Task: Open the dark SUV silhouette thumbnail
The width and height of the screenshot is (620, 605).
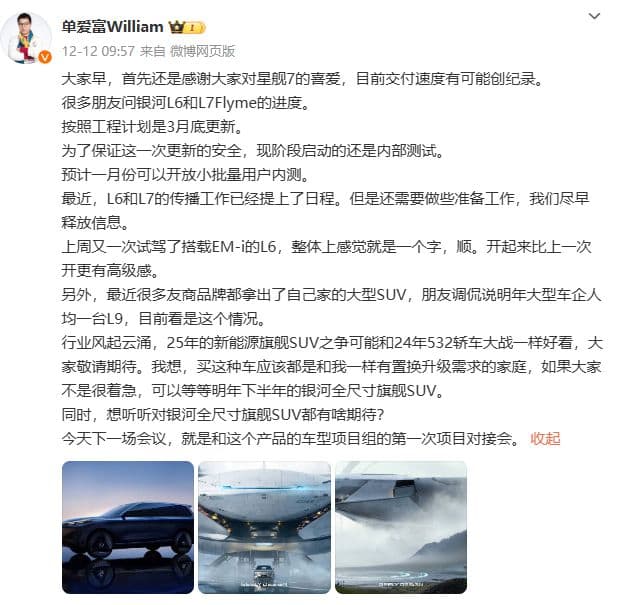Action: click(x=128, y=527)
